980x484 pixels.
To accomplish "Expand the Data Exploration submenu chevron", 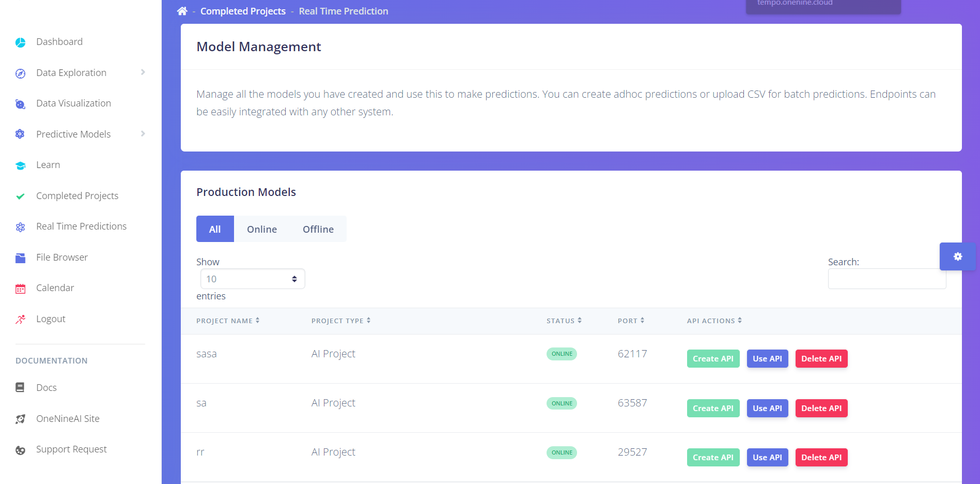I will tap(143, 72).
